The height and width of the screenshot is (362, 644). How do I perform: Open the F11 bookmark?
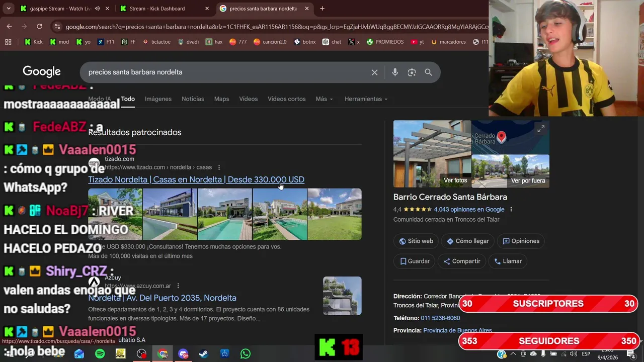coord(106,42)
